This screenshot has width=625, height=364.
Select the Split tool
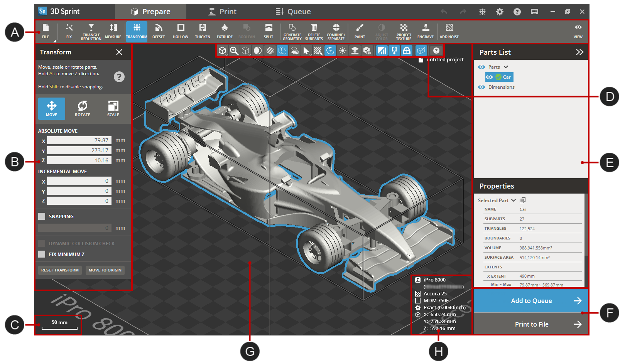pos(268,31)
